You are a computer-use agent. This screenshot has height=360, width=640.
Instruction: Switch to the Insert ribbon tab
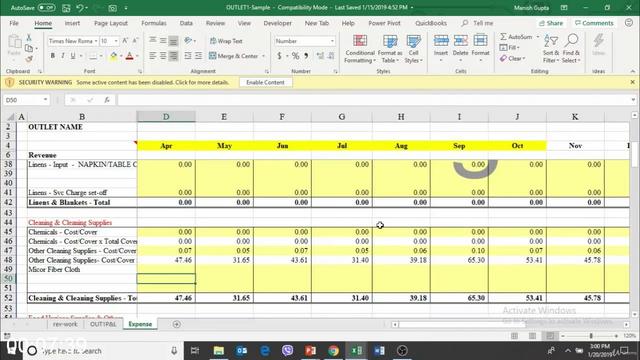click(72, 23)
